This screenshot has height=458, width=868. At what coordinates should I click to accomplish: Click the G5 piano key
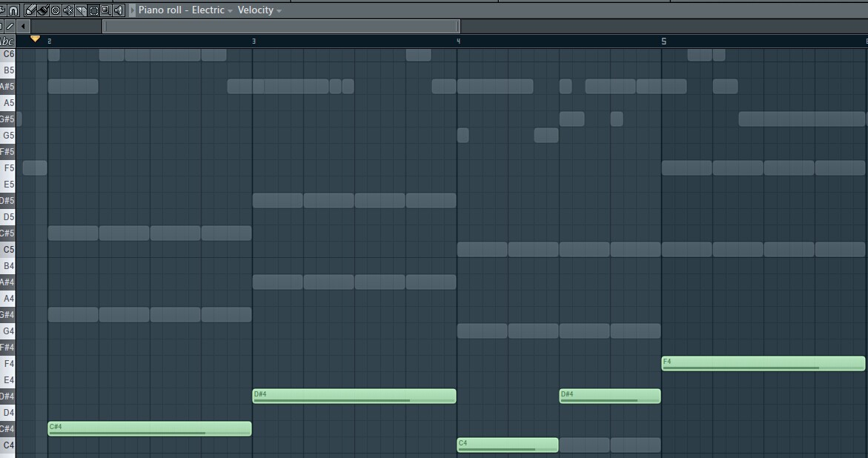[x=7, y=136]
